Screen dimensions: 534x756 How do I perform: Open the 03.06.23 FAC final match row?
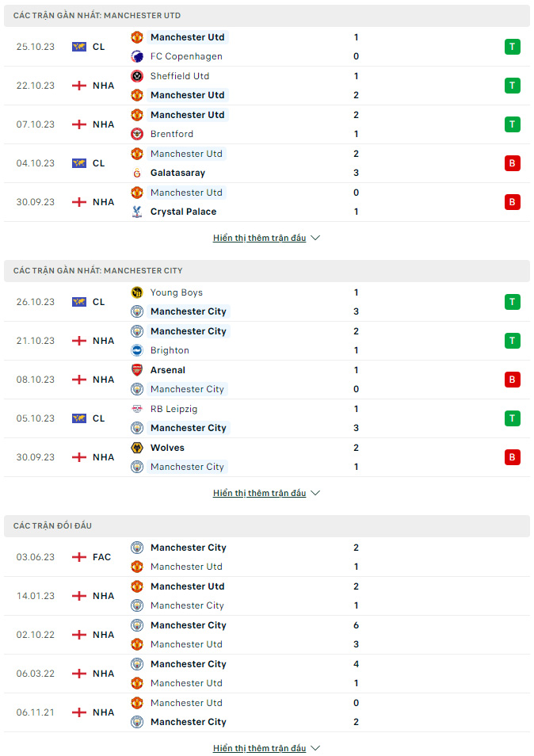coord(266,557)
